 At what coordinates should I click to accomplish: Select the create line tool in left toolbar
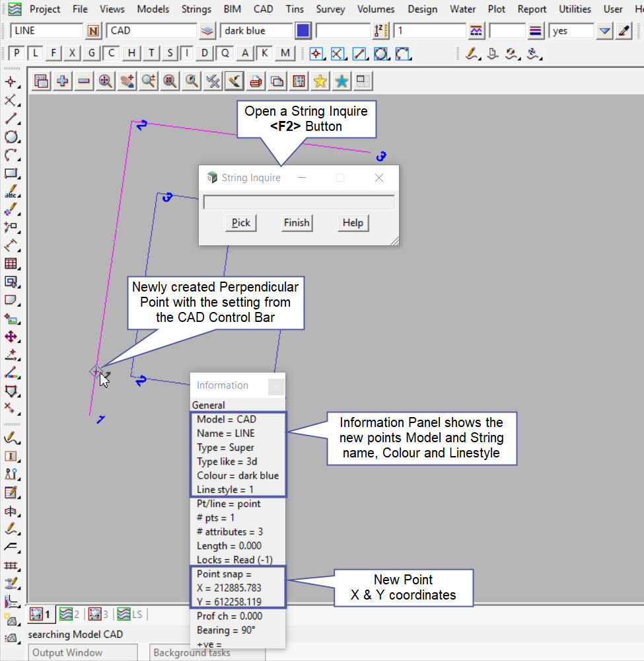[11, 119]
